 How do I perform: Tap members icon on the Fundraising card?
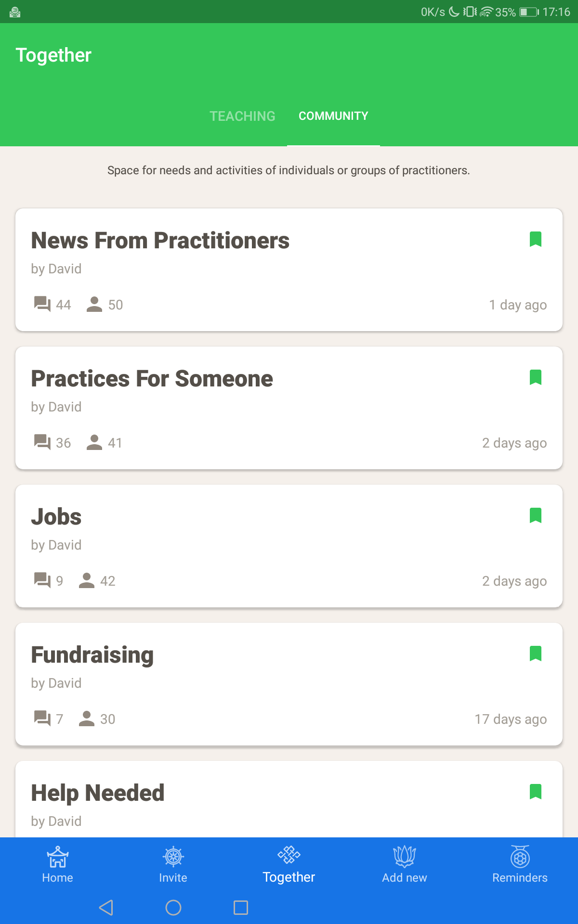87,719
